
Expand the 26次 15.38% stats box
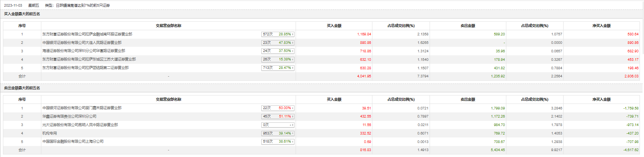tap(278, 59)
